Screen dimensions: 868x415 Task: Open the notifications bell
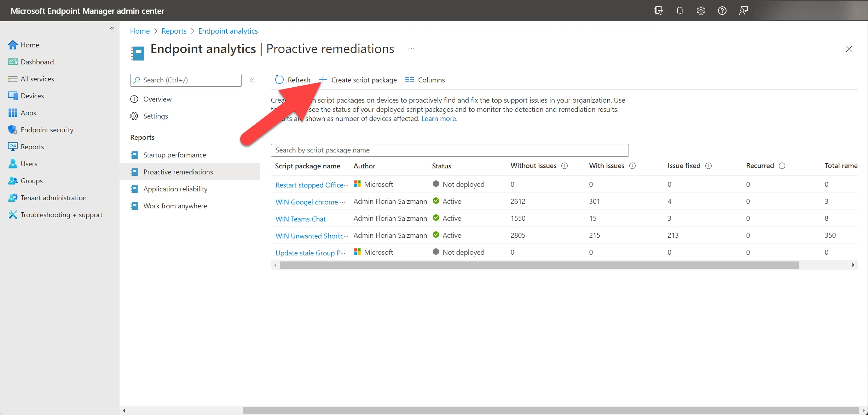click(x=679, y=11)
